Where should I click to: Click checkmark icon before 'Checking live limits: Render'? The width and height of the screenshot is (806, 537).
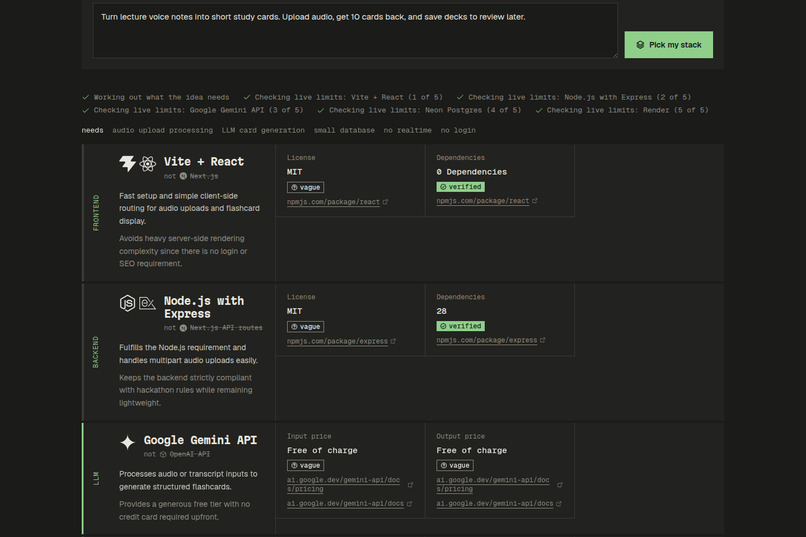tap(539, 110)
